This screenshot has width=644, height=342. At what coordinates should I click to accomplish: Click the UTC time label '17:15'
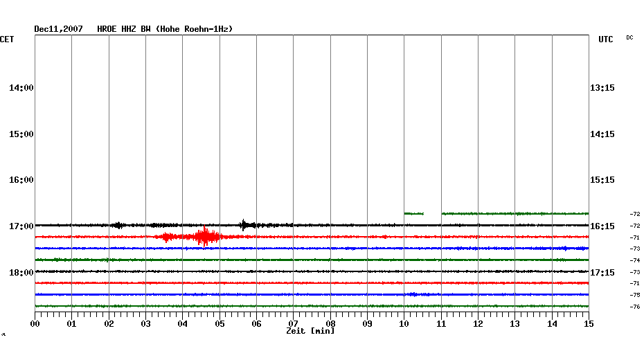(602, 273)
